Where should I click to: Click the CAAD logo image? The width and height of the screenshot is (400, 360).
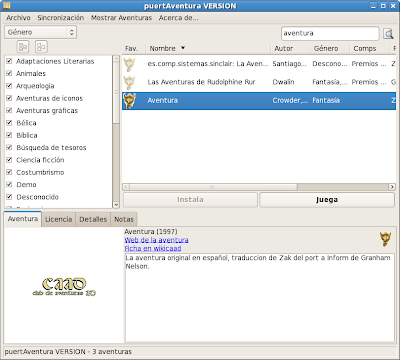tap(64, 287)
